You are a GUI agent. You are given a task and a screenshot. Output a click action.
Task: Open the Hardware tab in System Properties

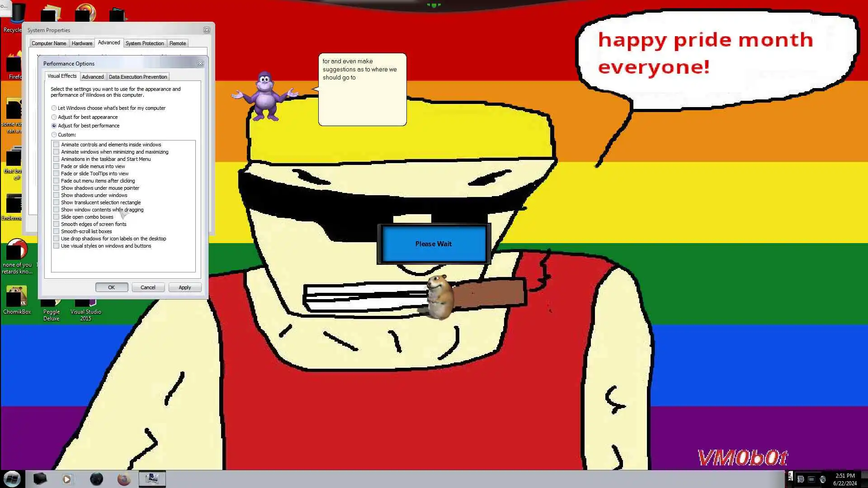pyautogui.click(x=82, y=43)
